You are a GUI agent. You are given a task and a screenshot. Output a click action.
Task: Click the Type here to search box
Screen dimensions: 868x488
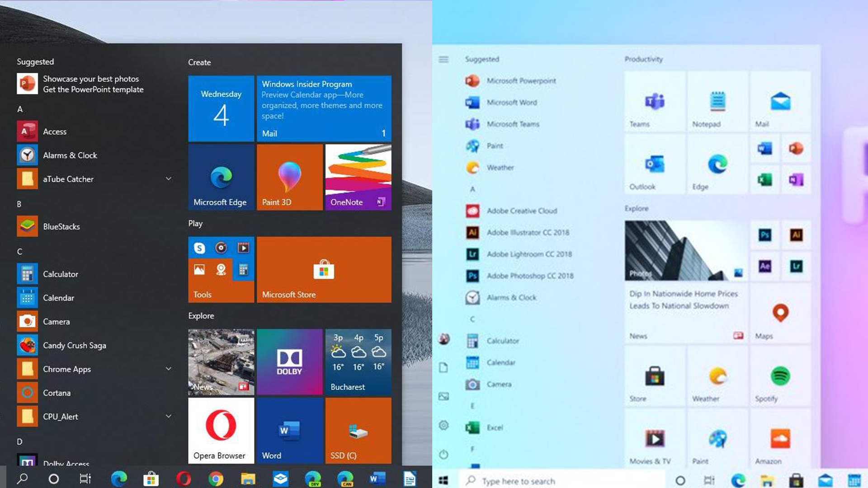(562, 481)
